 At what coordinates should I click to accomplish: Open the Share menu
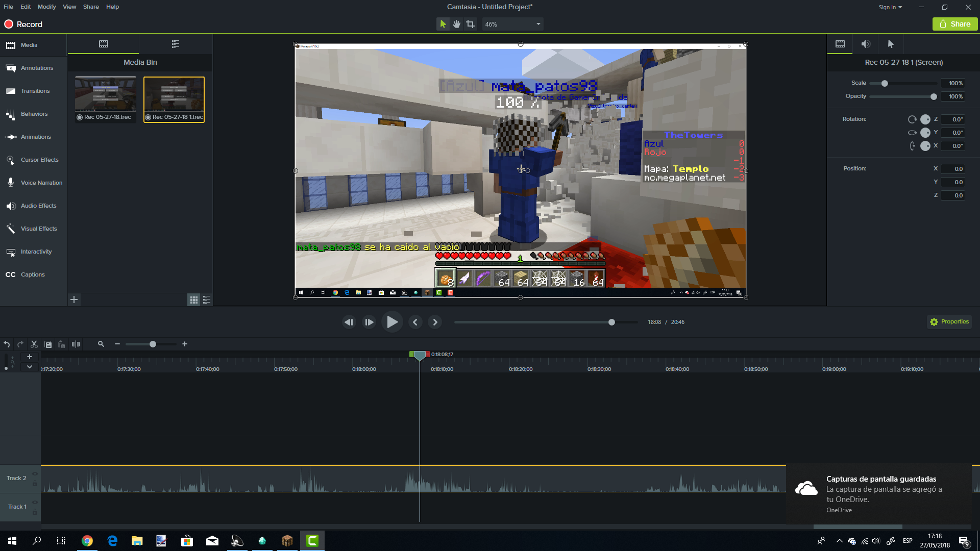(x=91, y=7)
